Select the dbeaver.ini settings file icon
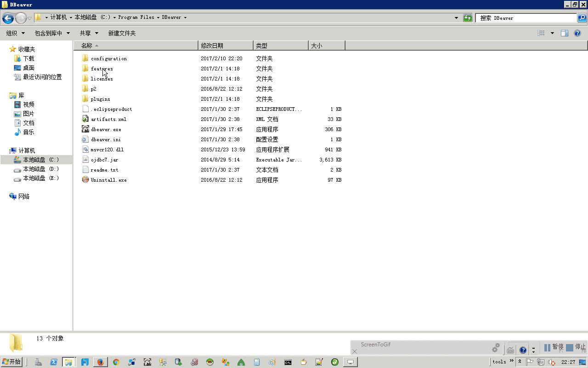The image size is (588, 368). coord(85,139)
